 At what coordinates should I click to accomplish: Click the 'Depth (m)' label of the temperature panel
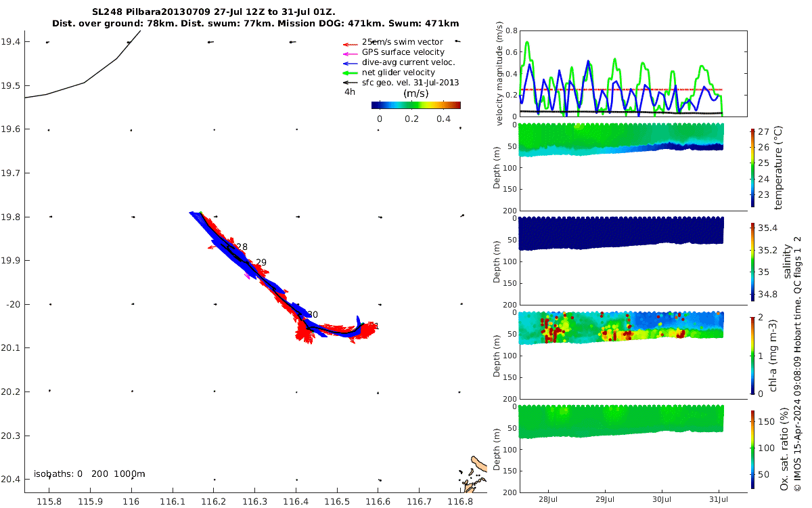pyautogui.click(x=497, y=168)
